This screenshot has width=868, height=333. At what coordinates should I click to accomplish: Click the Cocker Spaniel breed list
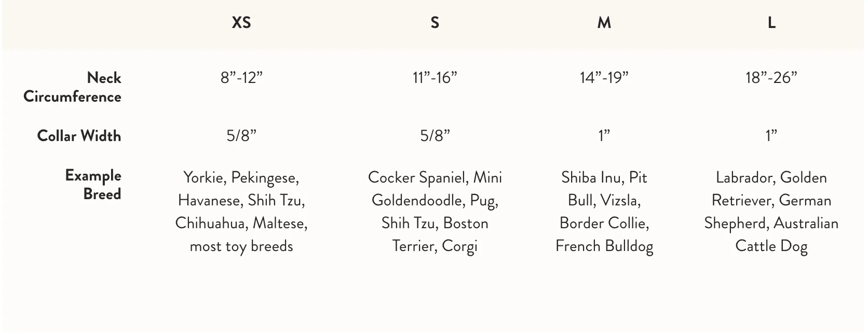tap(435, 212)
